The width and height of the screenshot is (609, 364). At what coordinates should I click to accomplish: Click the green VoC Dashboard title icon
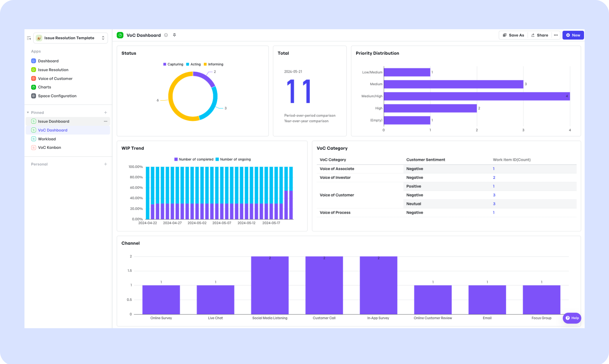click(120, 35)
